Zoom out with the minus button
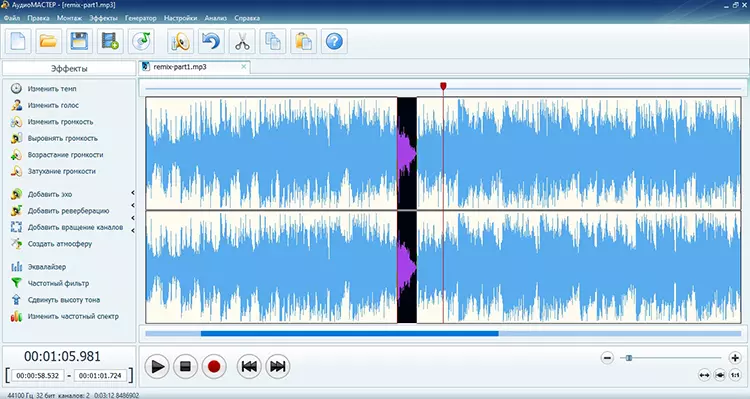Image resolution: width=750 pixels, height=399 pixels. [607, 357]
